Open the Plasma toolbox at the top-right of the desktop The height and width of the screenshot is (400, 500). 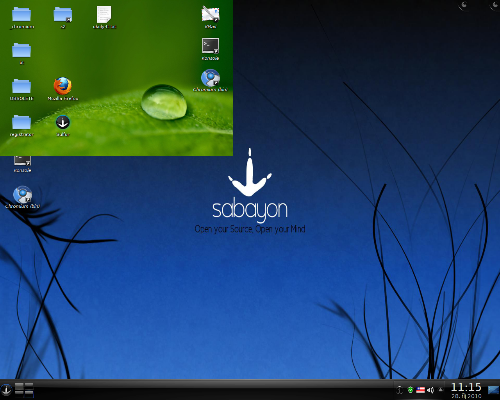click(495, 5)
